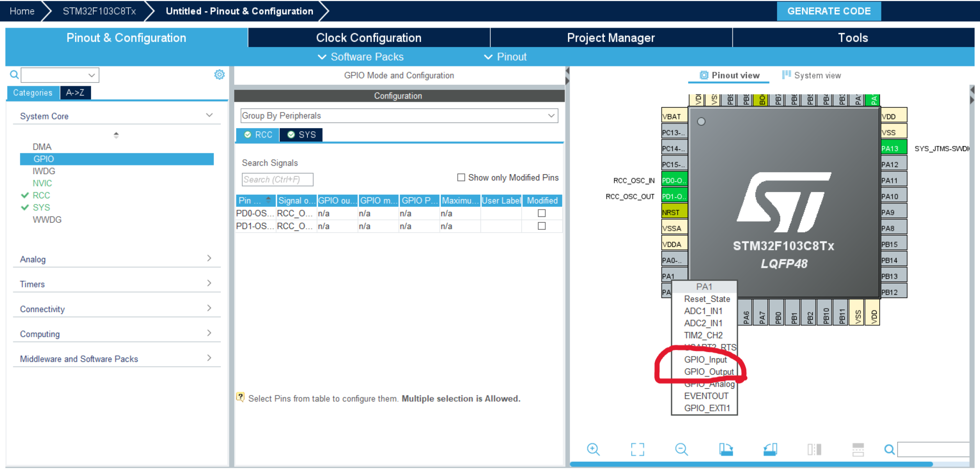Select the green PA13 pin on the chip
This screenshot has width=980, height=473.
point(894,148)
